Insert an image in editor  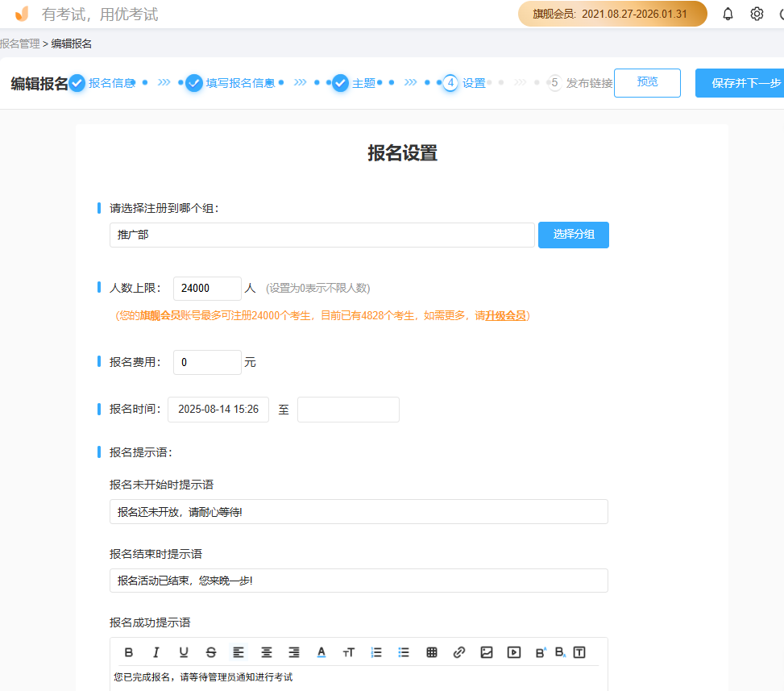487,652
